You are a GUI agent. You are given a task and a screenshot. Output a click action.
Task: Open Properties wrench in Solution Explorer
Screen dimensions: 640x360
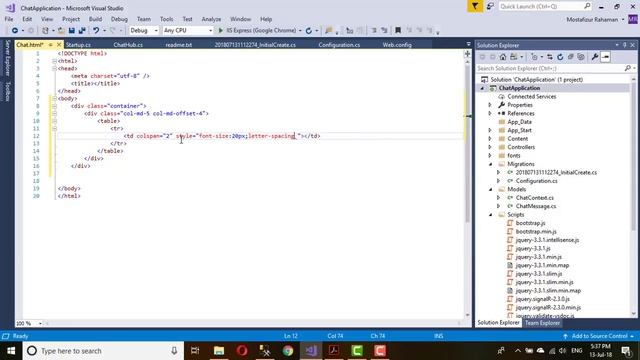[x=595, y=57]
